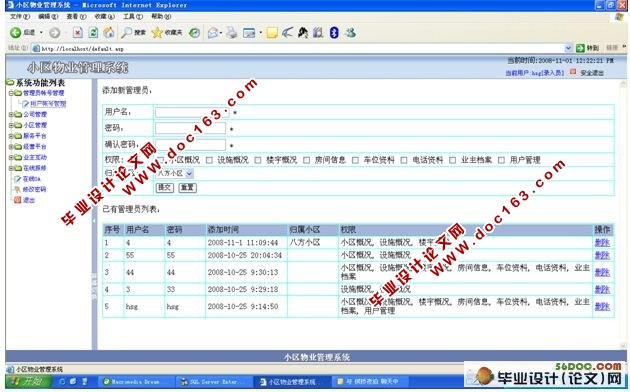Image resolution: width=630 pixels, height=392 pixels.
Task: Open the 收藏(A) menu
Action: click(104, 16)
